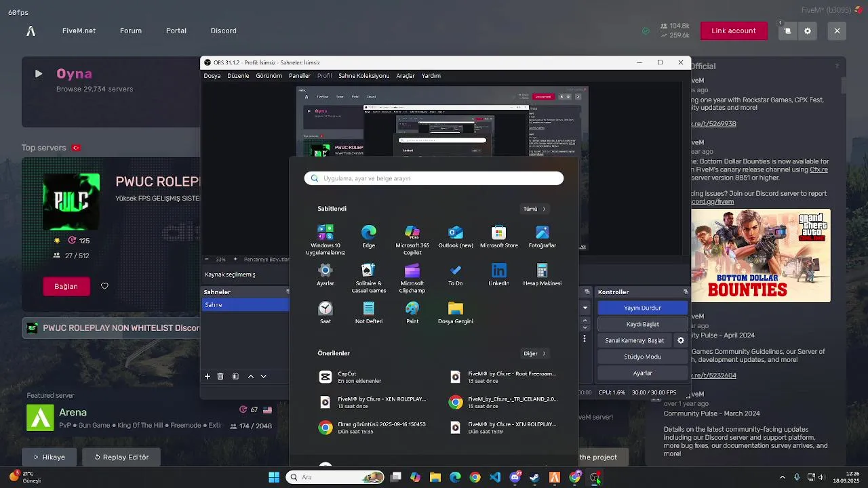This screenshot has width=868, height=488.
Task: Zoom out OBS preview with minus icon
Action: [207, 259]
